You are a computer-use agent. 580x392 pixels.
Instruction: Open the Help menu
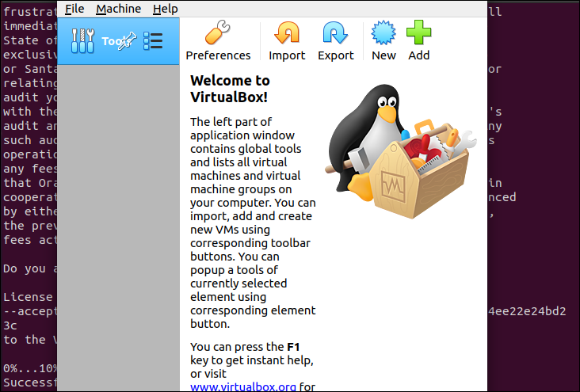(x=166, y=9)
